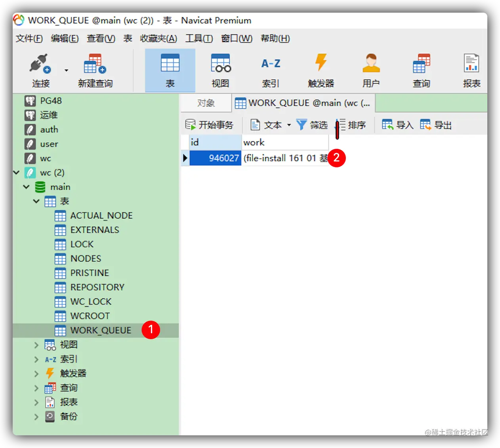
Task: Open the 工具(T) menu
Action: pyautogui.click(x=199, y=38)
